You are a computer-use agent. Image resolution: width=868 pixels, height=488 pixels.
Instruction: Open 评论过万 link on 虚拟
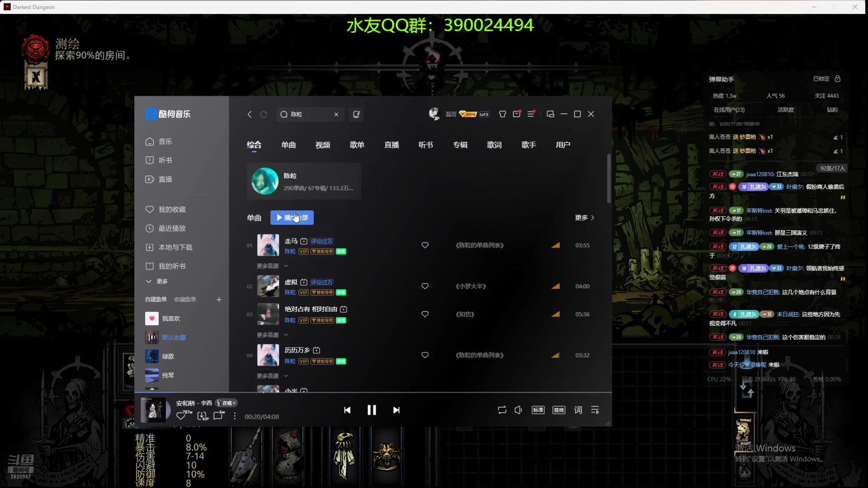pos(322,282)
